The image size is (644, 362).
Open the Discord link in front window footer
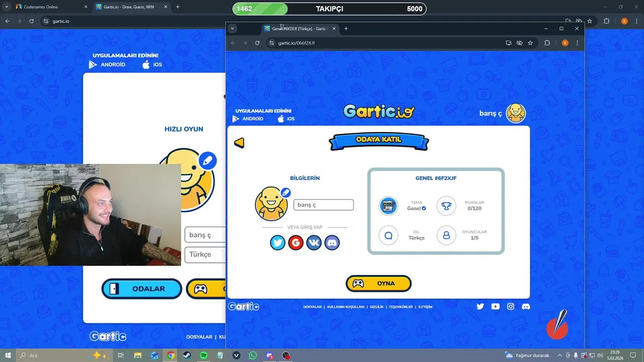(526, 306)
